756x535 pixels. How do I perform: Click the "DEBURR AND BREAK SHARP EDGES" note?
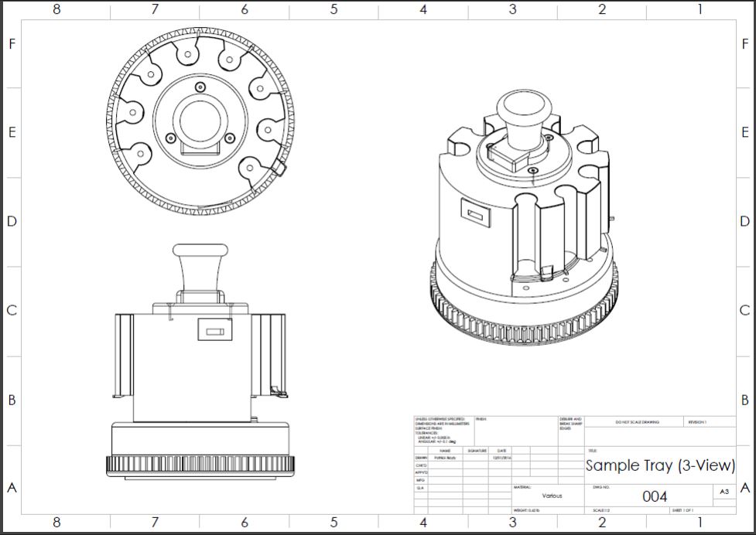(571, 424)
